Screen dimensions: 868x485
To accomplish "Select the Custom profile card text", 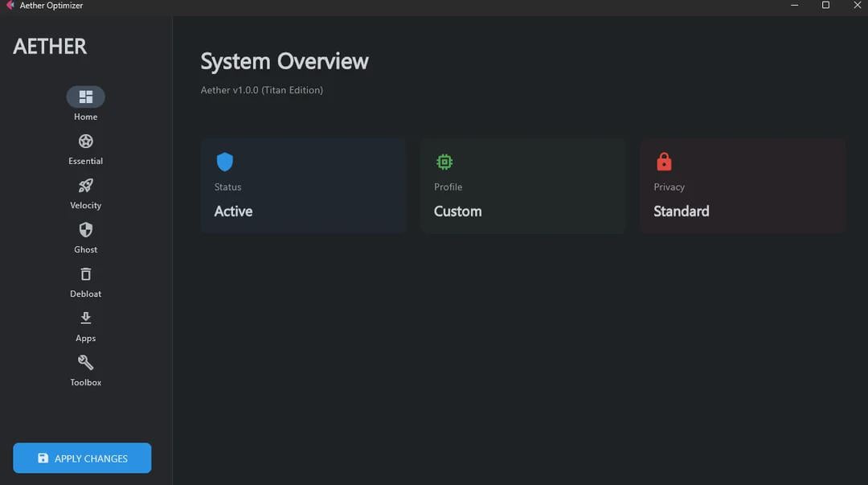I will click(457, 212).
